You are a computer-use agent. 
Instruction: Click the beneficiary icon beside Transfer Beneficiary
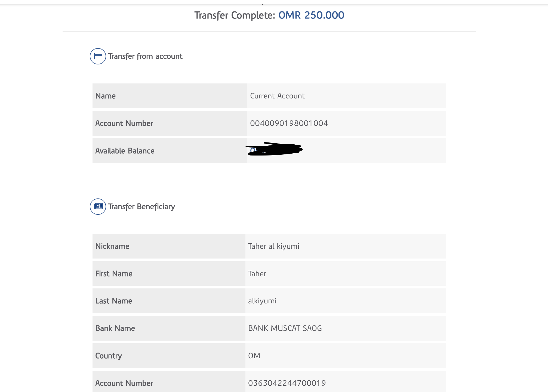point(98,207)
